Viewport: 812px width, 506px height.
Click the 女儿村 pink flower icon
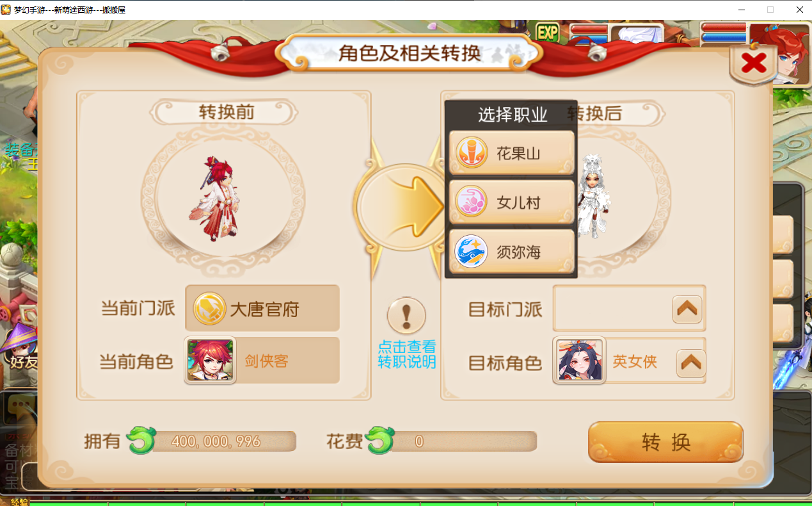pos(472,202)
